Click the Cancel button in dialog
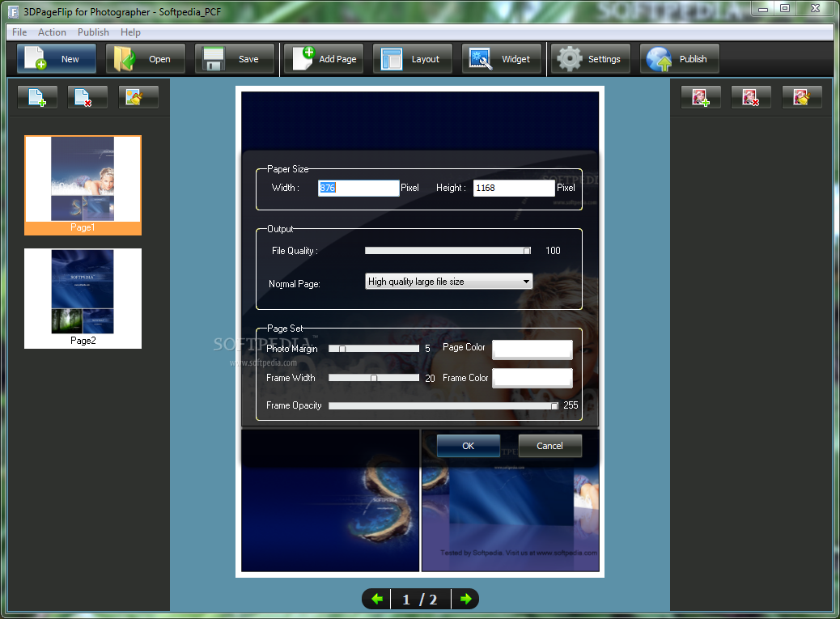This screenshot has width=840, height=619. pyautogui.click(x=549, y=446)
